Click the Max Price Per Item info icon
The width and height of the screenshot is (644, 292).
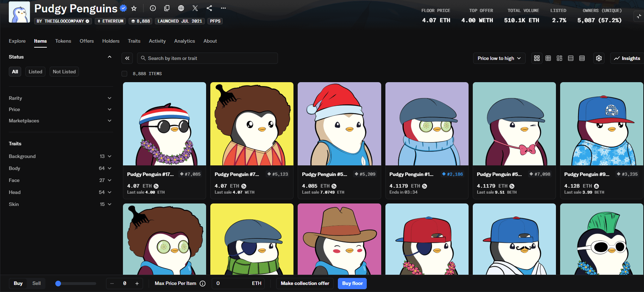203,284
